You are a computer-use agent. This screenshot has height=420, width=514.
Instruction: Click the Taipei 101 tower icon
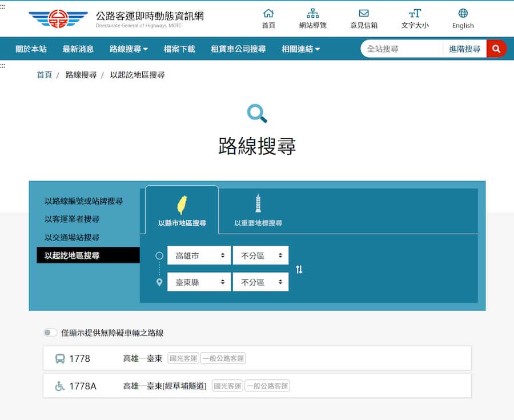click(x=258, y=203)
